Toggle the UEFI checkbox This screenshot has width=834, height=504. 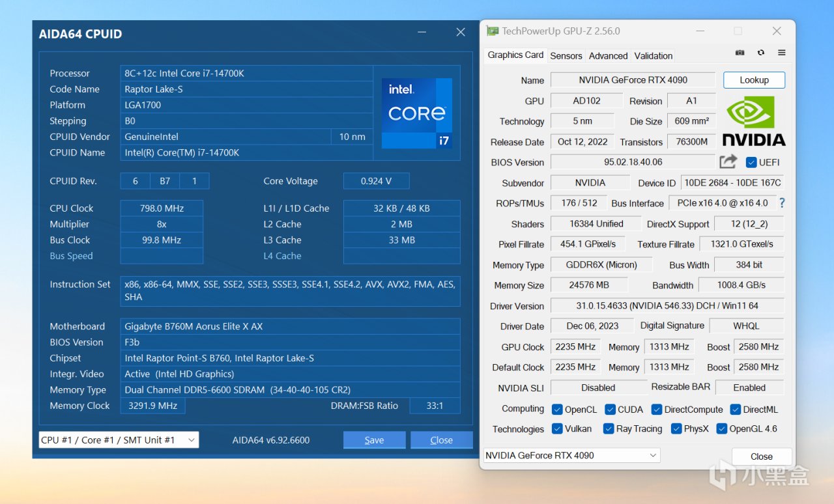click(x=751, y=162)
